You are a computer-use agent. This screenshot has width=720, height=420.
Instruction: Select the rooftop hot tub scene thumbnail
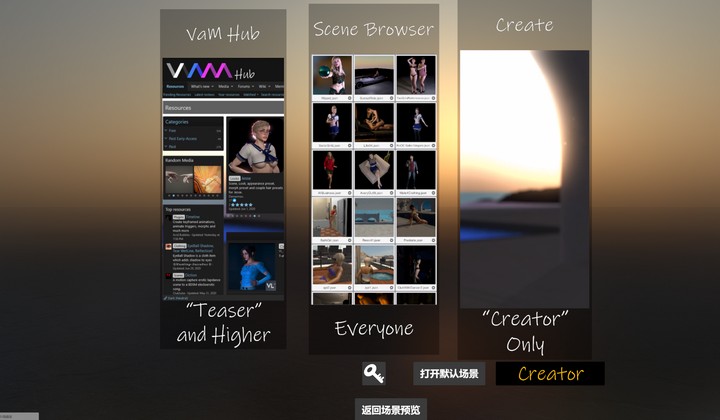(374, 265)
